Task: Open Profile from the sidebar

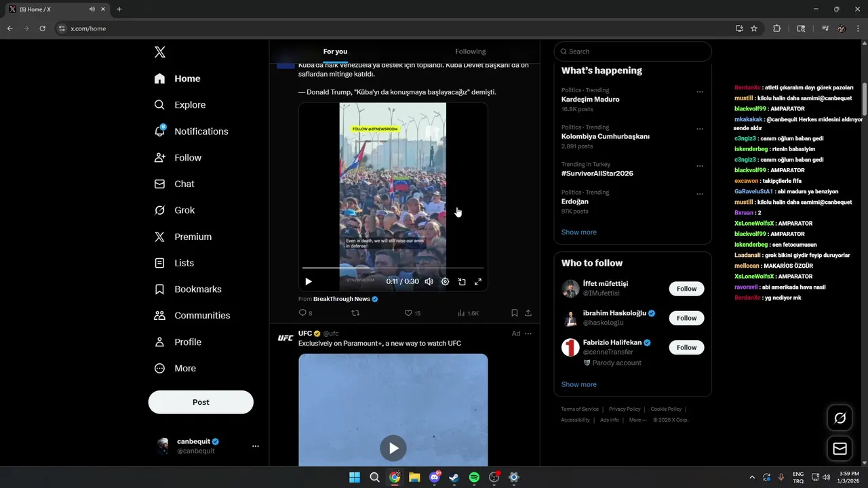Action: [178, 342]
